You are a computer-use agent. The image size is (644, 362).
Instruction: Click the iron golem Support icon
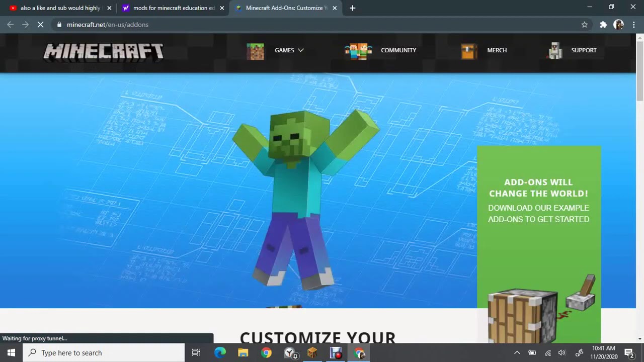coord(555,51)
